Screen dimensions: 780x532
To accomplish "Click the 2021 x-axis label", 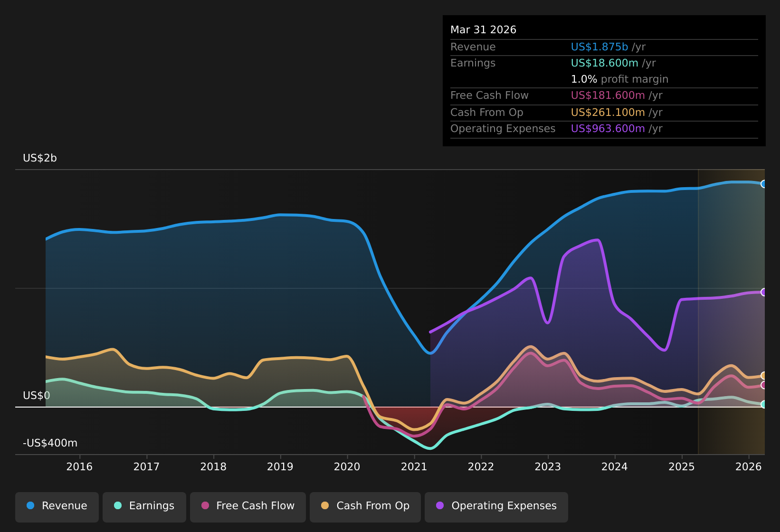I will (x=414, y=467).
